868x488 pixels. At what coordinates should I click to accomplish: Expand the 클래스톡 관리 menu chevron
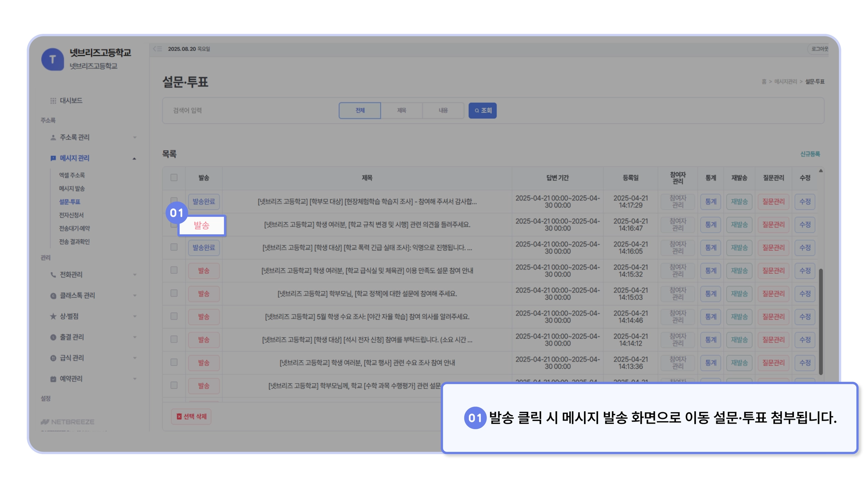tap(135, 296)
